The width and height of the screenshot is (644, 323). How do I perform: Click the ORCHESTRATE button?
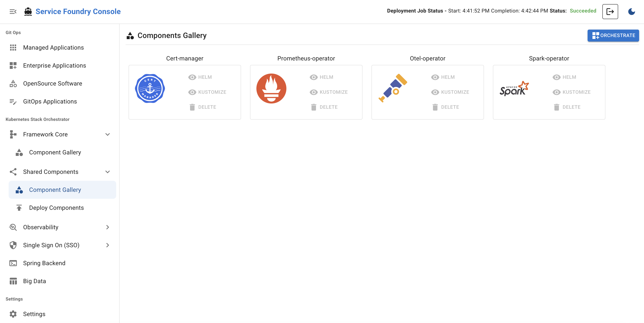click(613, 35)
